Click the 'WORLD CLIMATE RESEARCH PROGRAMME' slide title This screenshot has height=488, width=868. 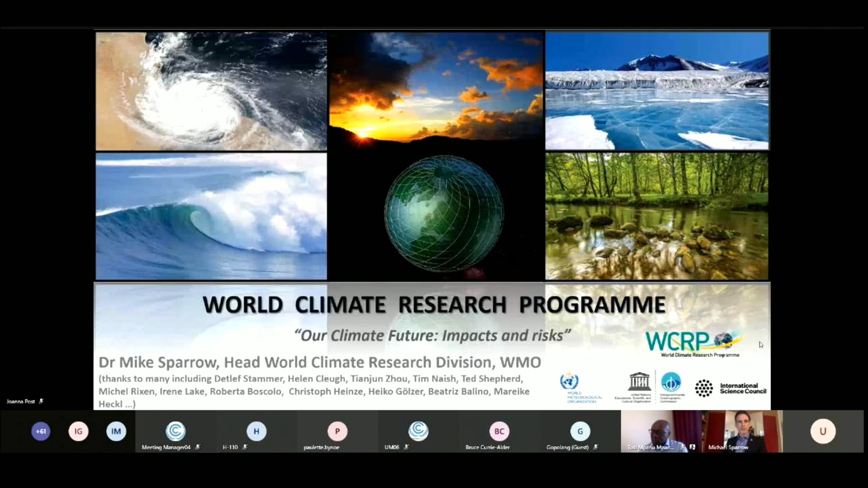(434, 304)
